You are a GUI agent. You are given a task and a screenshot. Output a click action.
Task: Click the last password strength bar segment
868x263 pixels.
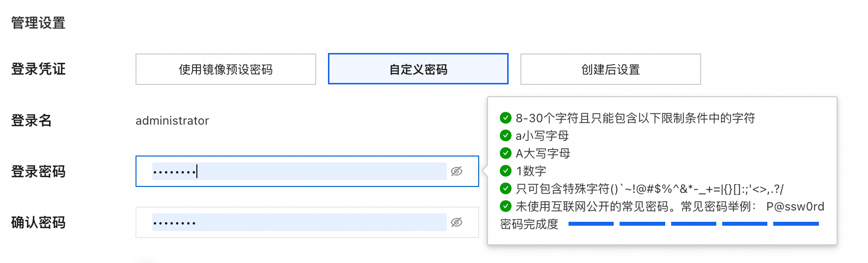pos(796,224)
